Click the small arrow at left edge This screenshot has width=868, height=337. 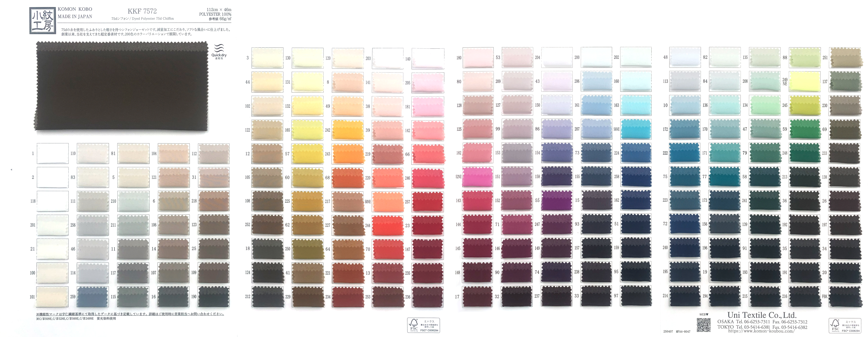11,170
